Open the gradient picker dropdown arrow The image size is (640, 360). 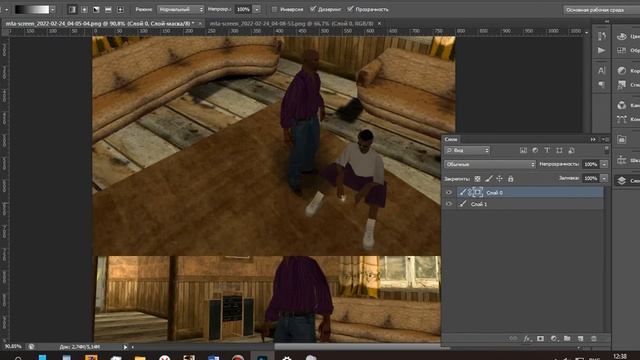(x=53, y=9)
